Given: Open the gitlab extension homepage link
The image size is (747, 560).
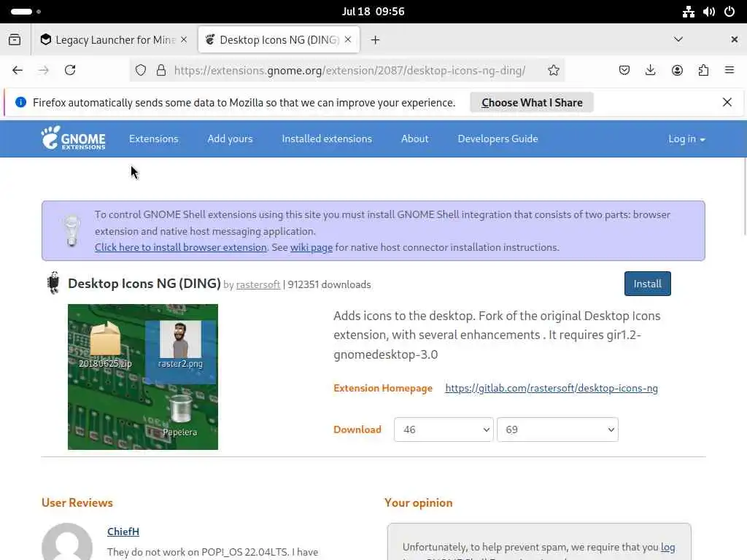Looking at the screenshot, I should tap(551, 388).
